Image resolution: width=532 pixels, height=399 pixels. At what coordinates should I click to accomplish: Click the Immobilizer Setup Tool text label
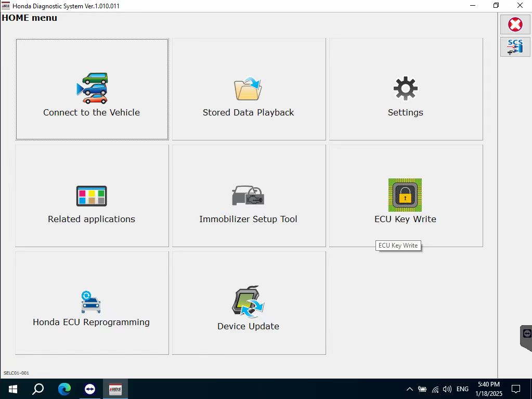(x=248, y=219)
